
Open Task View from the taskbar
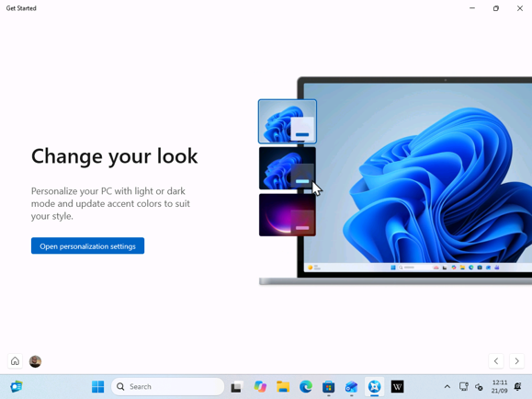[236, 387]
